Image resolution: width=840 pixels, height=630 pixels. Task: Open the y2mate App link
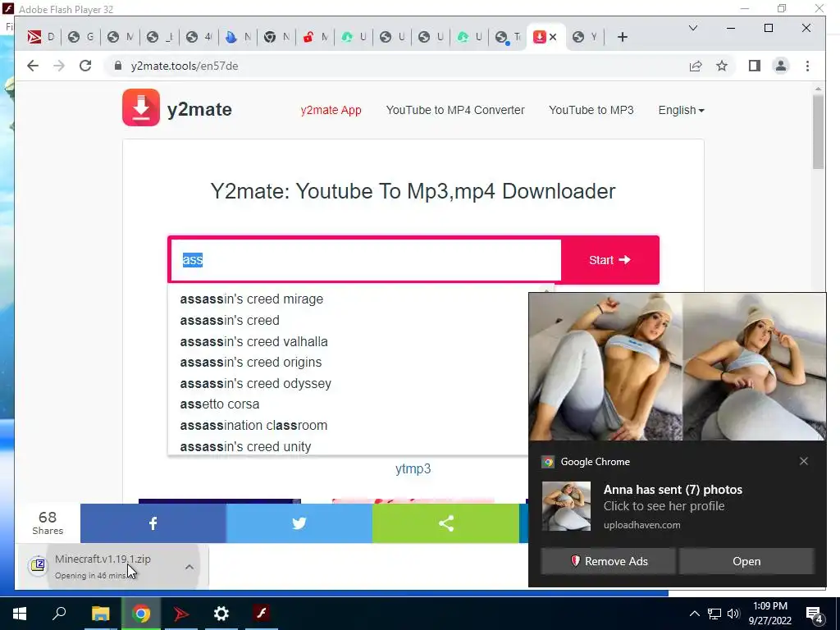[331, 110]
